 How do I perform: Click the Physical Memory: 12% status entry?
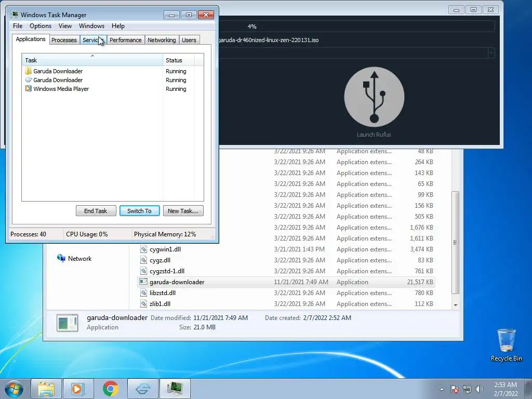tap(165, 234)
